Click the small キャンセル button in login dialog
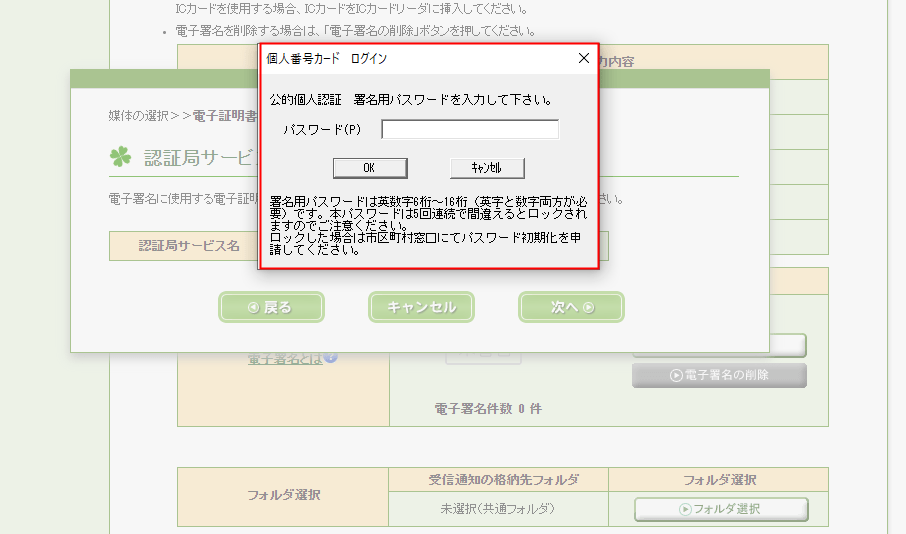Screen dimensions: 906x534 coord(487,168)
